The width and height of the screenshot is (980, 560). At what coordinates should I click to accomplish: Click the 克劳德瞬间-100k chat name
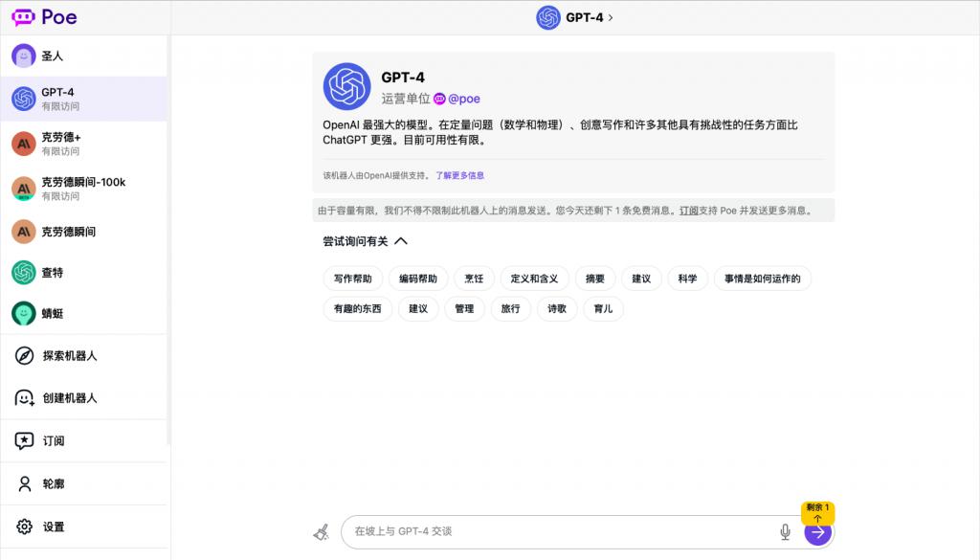(x=84, y=182)
